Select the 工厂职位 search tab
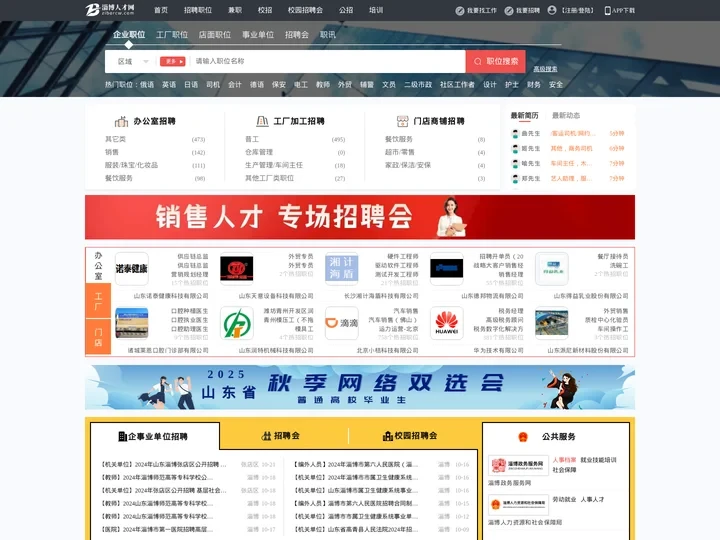Image resolution: width=720 pixels, height=540 pixels. coord(172,34)
